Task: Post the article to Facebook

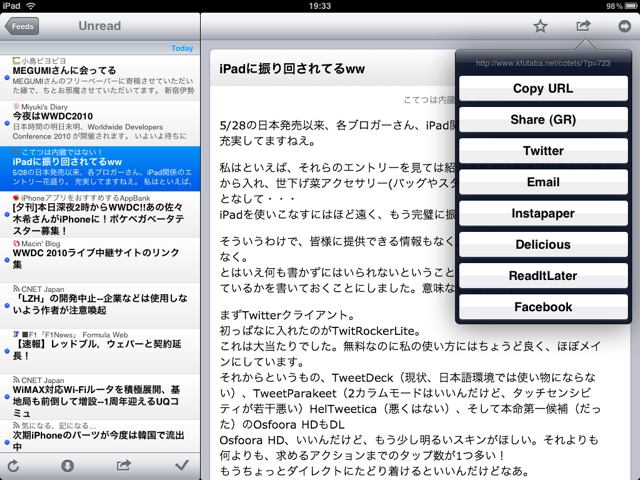Action: pyautogui.click(x=543, y=307)
